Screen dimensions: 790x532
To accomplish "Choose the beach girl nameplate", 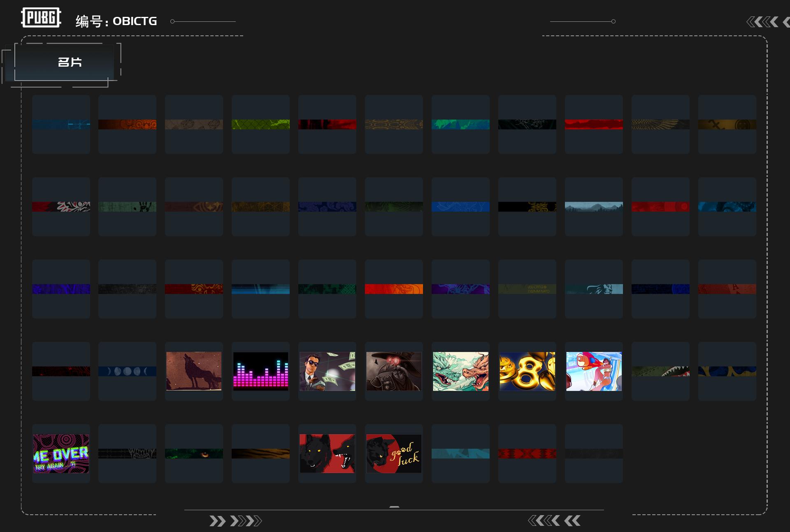I will coord(594,371).
